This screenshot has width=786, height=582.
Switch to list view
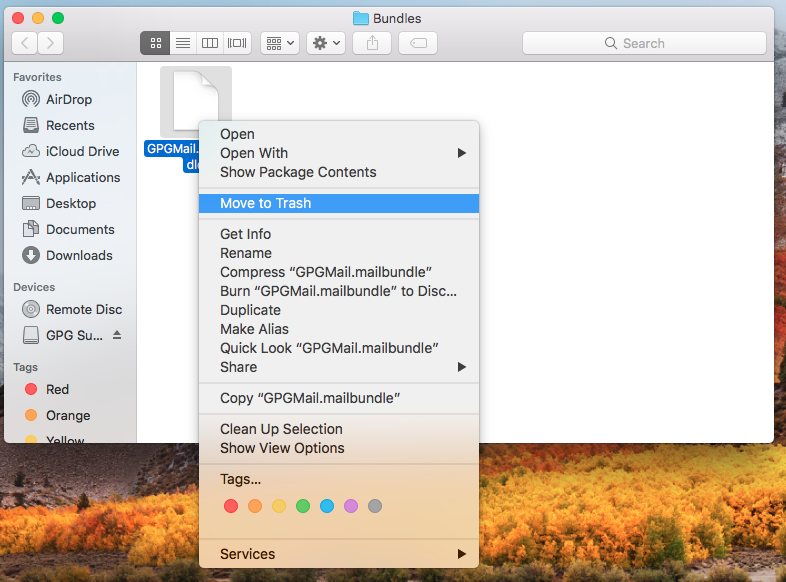[183, 43]
